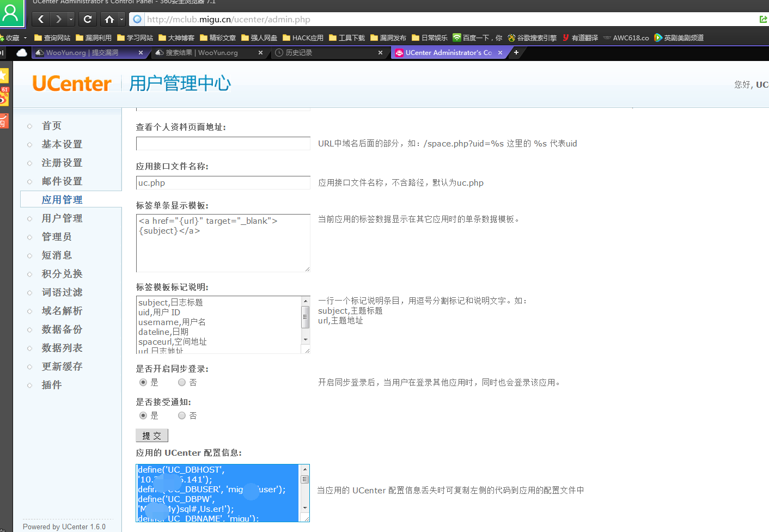Click UCenter logo in header
The image size is (769, 532).
(x=72, y=83)
